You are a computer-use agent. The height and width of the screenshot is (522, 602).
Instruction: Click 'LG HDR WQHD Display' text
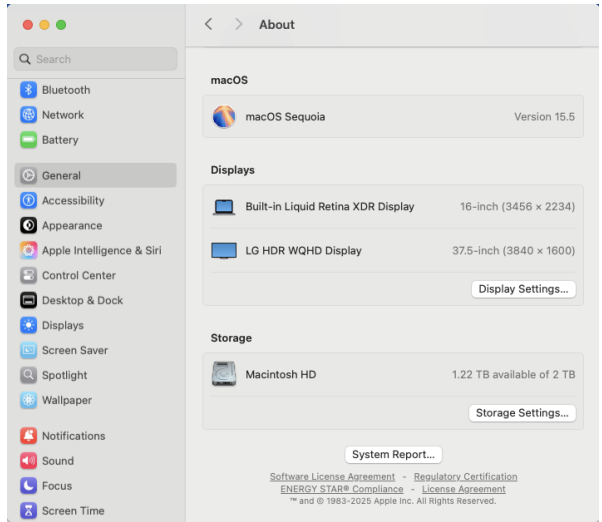pyautogui.click(x=303, y=251)
